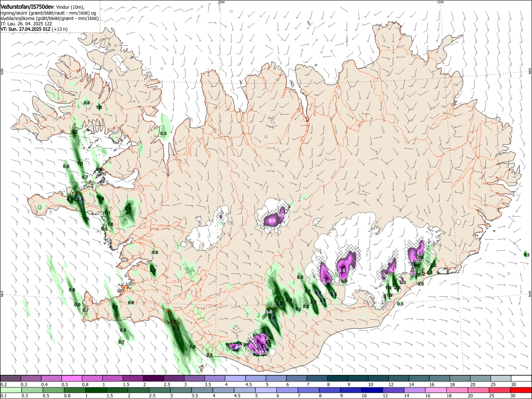
Task: Click the 1–1.5 magenta swatch in upper legend
Action: click(112, 378)
